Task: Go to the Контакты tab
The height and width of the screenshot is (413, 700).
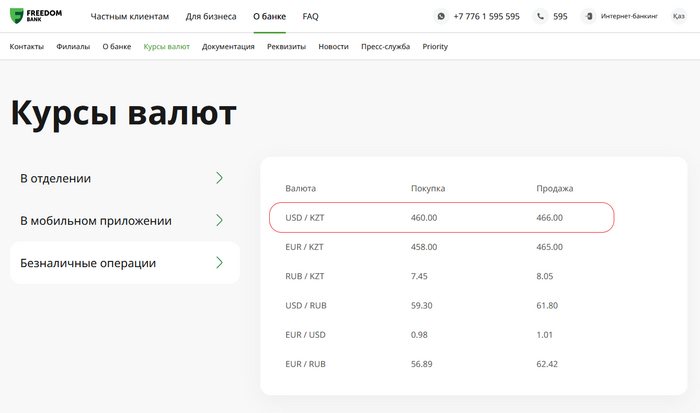Action: (27, 47)
